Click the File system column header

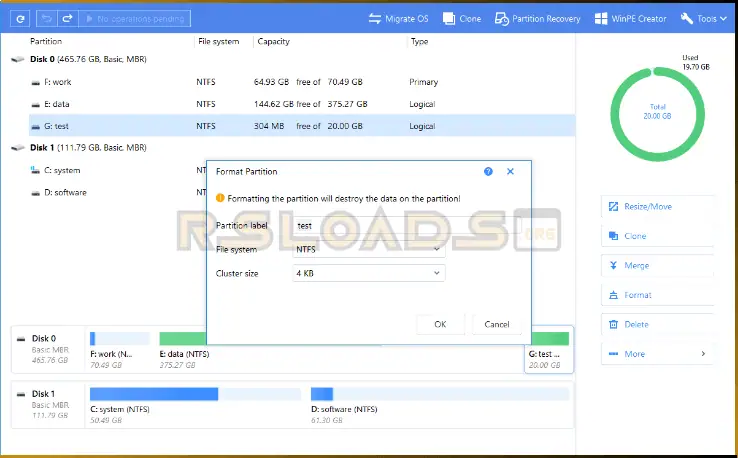(218, 41)
